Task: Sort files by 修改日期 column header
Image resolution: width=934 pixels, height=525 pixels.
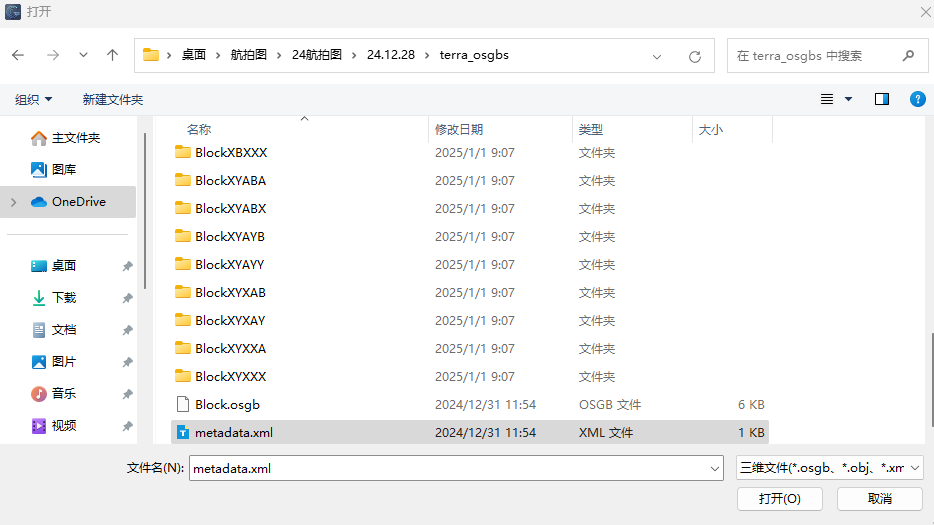Action: tap(459, 129)
